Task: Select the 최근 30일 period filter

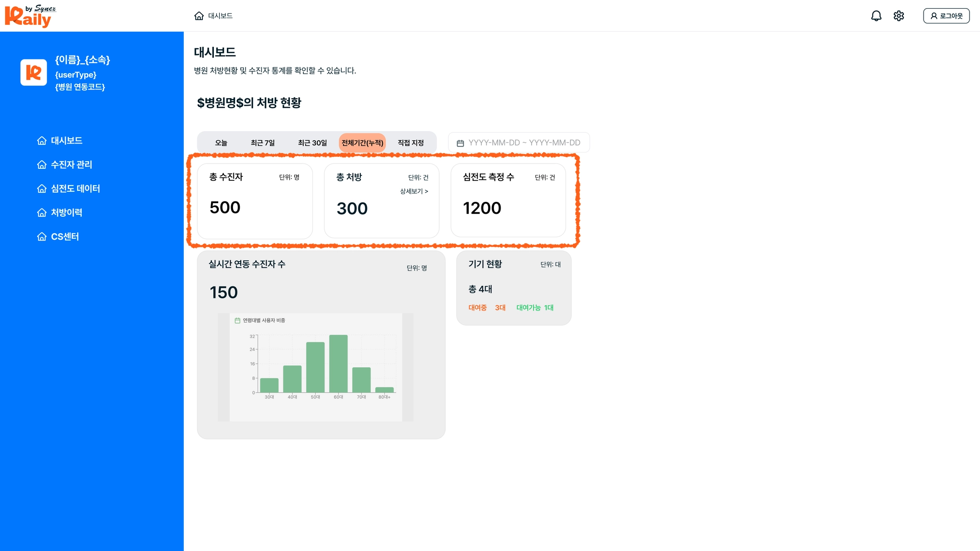Action: [x=312, y=143]
